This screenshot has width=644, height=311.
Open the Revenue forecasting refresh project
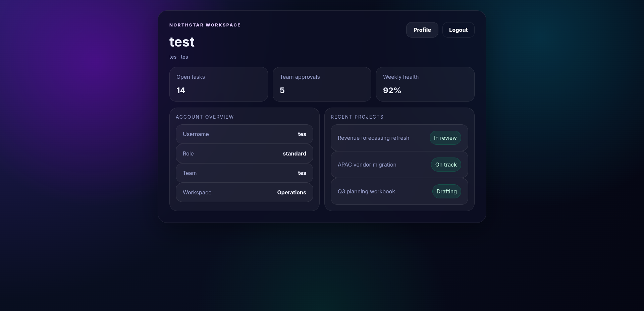[x=373, y=138]
